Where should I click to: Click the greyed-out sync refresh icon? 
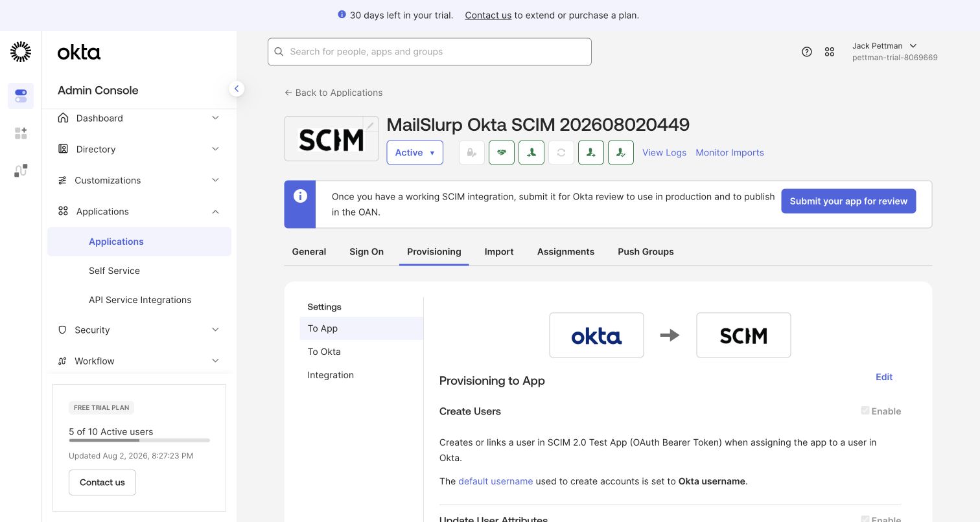(561, 153)
